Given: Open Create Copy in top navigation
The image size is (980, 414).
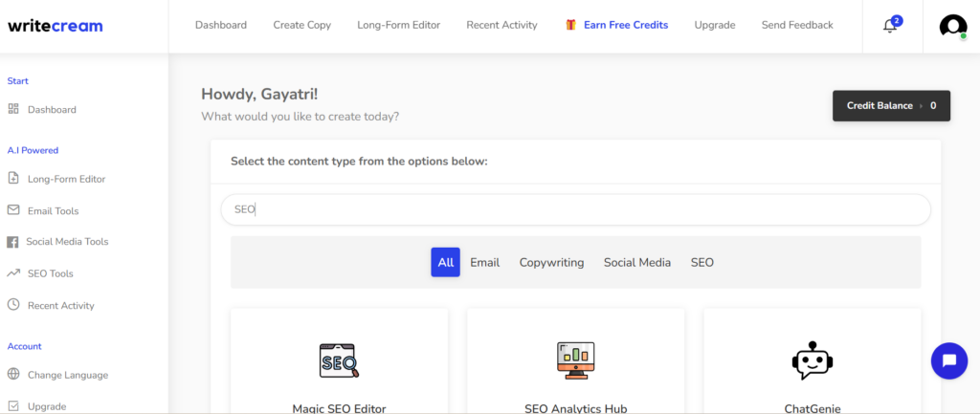Looking at the screenshot, I should (x=301, y=25).
